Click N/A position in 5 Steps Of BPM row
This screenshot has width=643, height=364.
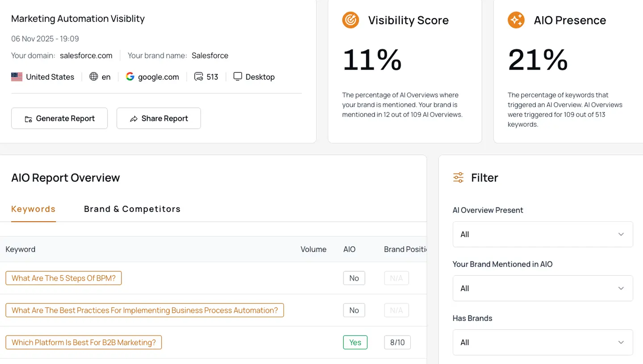click(397, 278)
